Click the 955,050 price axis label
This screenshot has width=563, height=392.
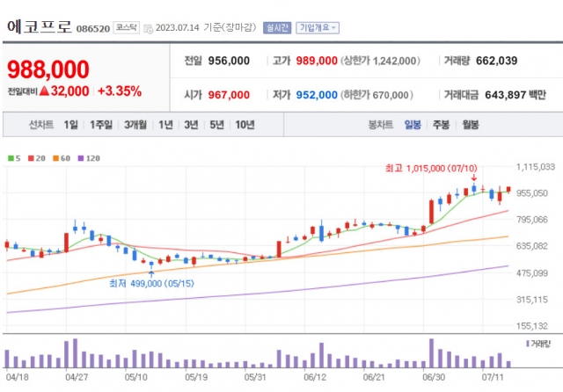tap(532, 193)
